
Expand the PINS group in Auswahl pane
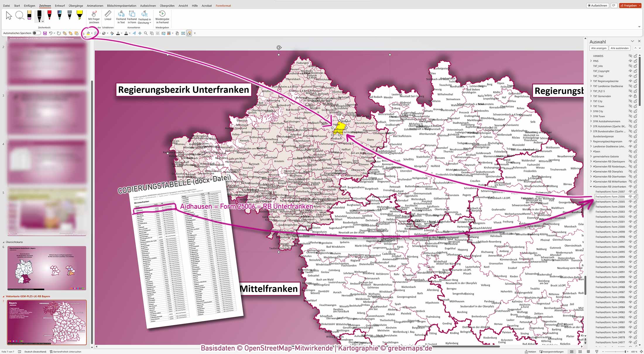591,61
